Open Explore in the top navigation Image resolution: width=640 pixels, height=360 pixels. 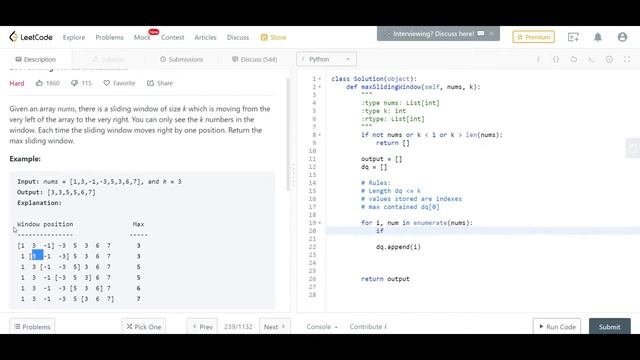(x=74, y=37)
